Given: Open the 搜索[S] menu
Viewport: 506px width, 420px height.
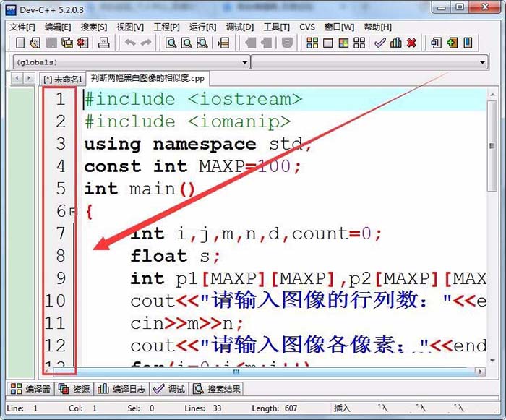Looking at the screenshot, I should click(x=93, y=27).
